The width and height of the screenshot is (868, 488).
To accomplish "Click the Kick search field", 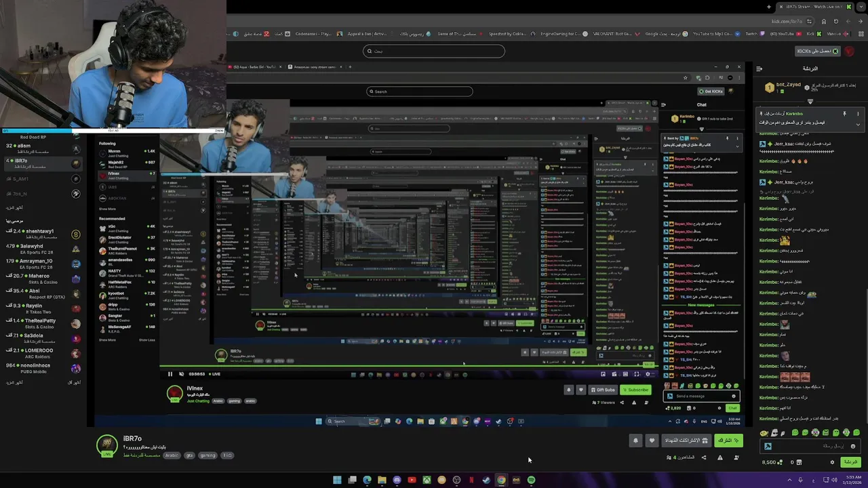I will click(x=434, y=51).
